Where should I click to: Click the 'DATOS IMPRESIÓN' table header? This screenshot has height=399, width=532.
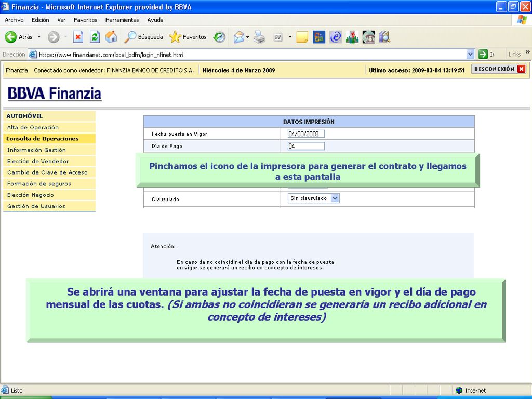(x=309, y=122)
